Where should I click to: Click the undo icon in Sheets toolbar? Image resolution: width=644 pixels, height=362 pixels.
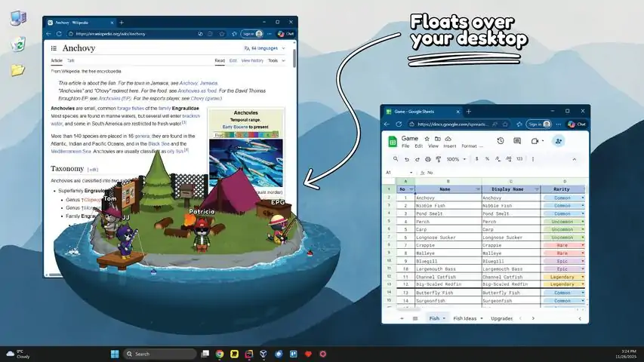tap(407, 159)
